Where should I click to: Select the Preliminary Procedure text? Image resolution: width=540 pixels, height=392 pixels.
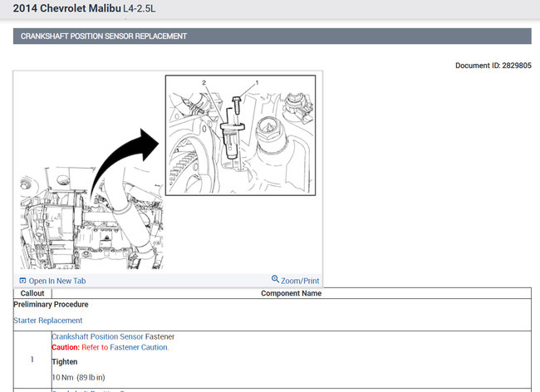point(51,304)
